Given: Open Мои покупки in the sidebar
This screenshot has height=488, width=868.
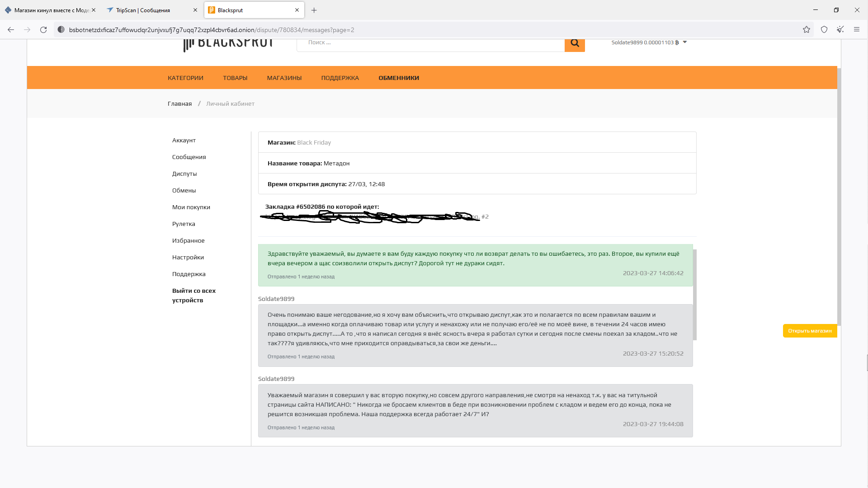Looking at the screenshot, I should click(x=191, y=207).
